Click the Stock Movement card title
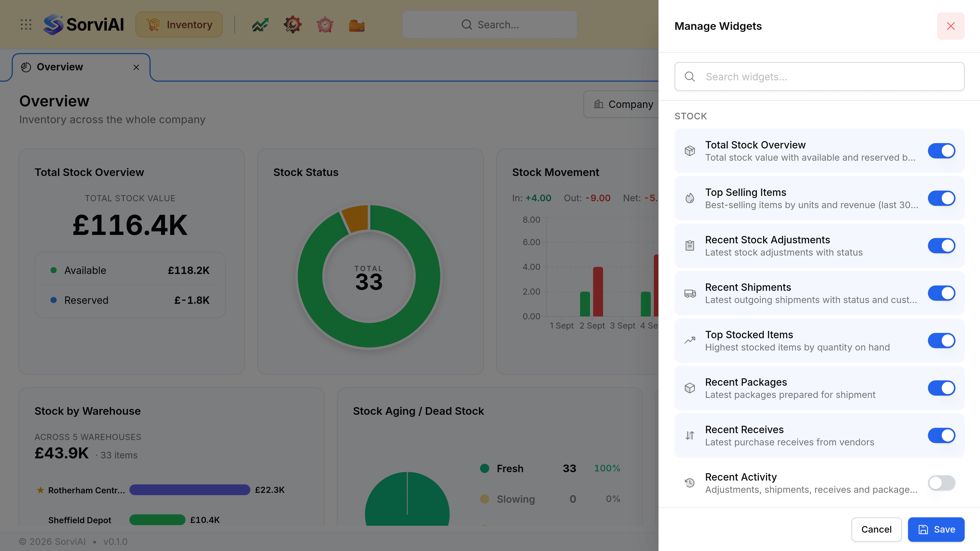Image resolution: width=980 pixels, height=551 pixels. click(555, 172)
